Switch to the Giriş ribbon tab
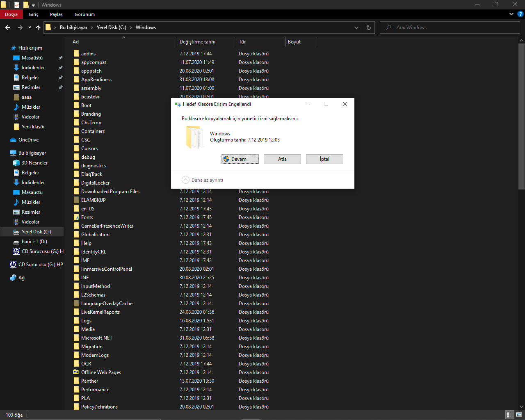Image resolution: width=525 pixels, height=420 pixels. [x=34, y=14]
